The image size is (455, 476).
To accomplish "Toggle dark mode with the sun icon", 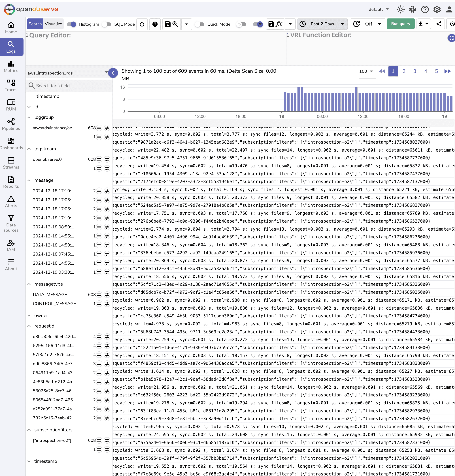I will (x=400, y=9).
